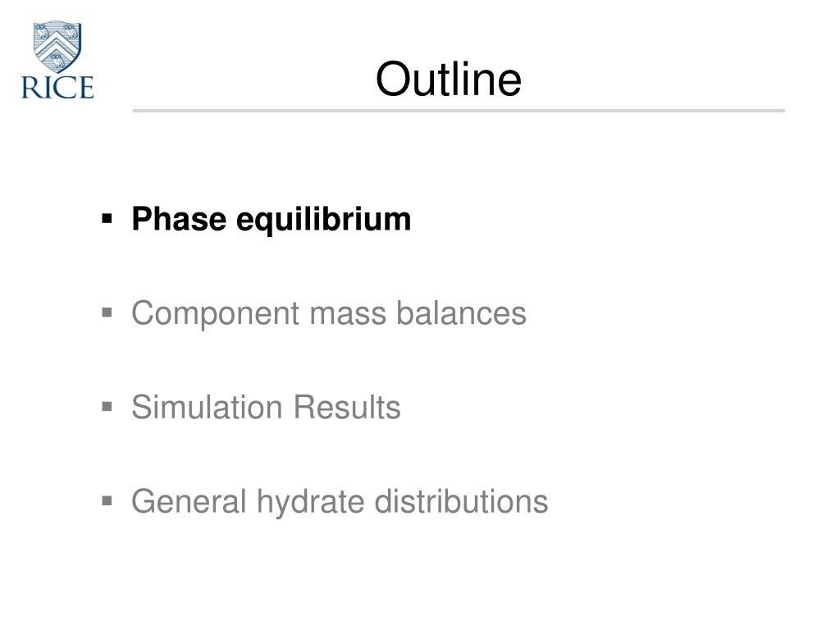Click the word balances in the second bullet
840x630 pixels.
coord(461,313)
